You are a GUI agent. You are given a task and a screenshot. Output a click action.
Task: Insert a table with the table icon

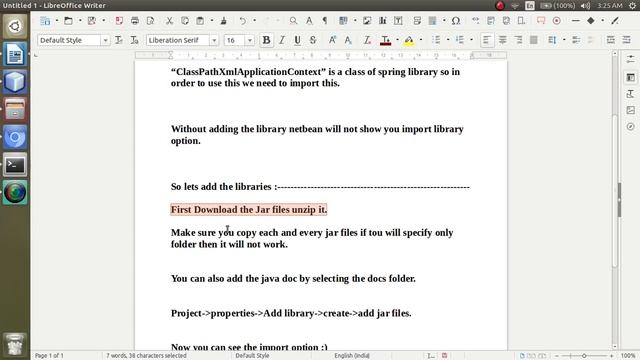[343, 21]
